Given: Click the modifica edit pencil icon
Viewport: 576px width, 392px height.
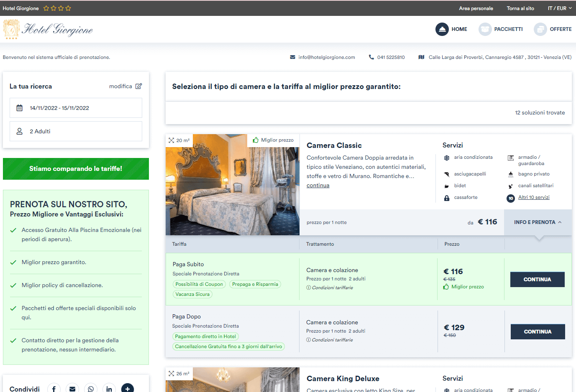Looking at the screenshot, I should tap(139, 86).
